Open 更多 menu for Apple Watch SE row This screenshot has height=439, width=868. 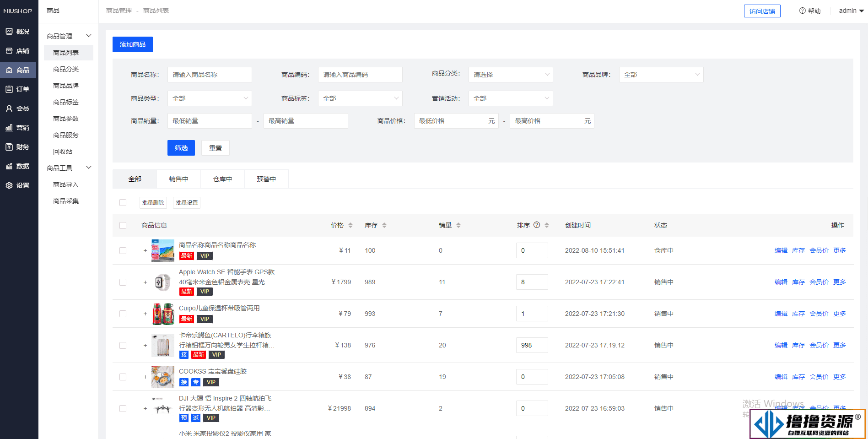840,282
